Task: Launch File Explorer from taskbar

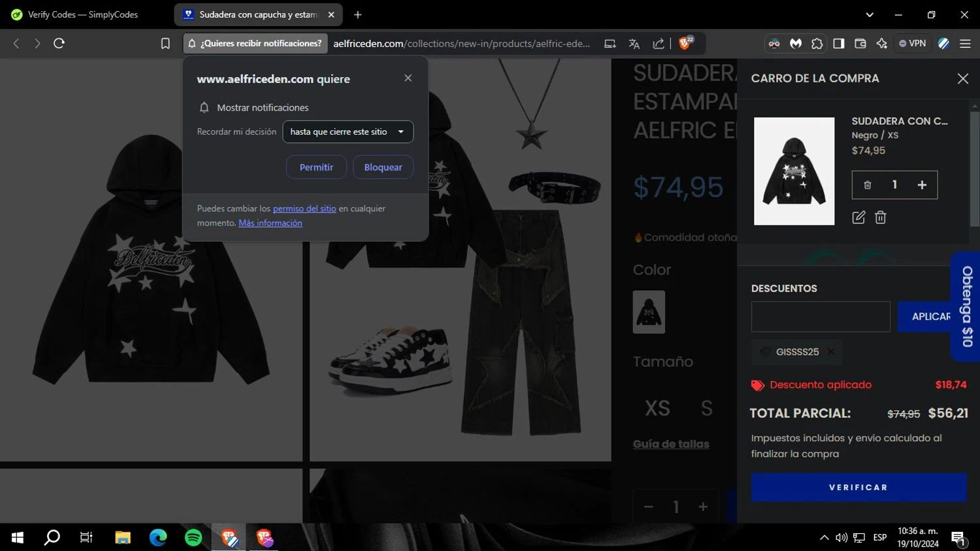Action: click(123, 537)
